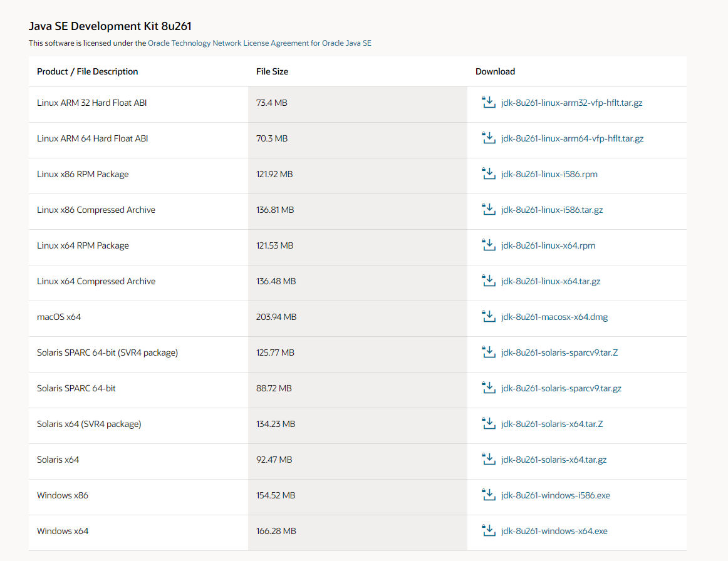The image size is (728, 561).
Task: Click download icon for macOS x64
Action: 489,316
